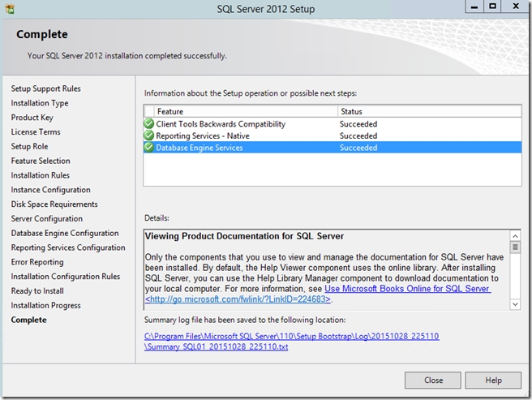Click green check icon for Client Tools Backwards Compatibility
This screenshot has height=400, width=532.
(149, 124)
